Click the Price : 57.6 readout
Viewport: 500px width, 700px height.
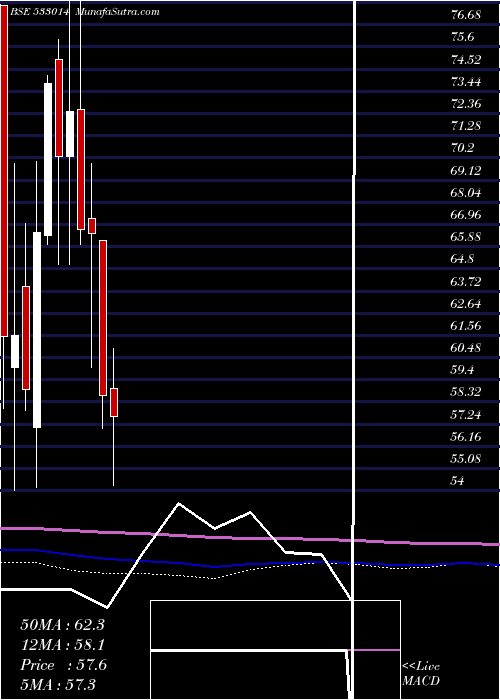(63, 665)
